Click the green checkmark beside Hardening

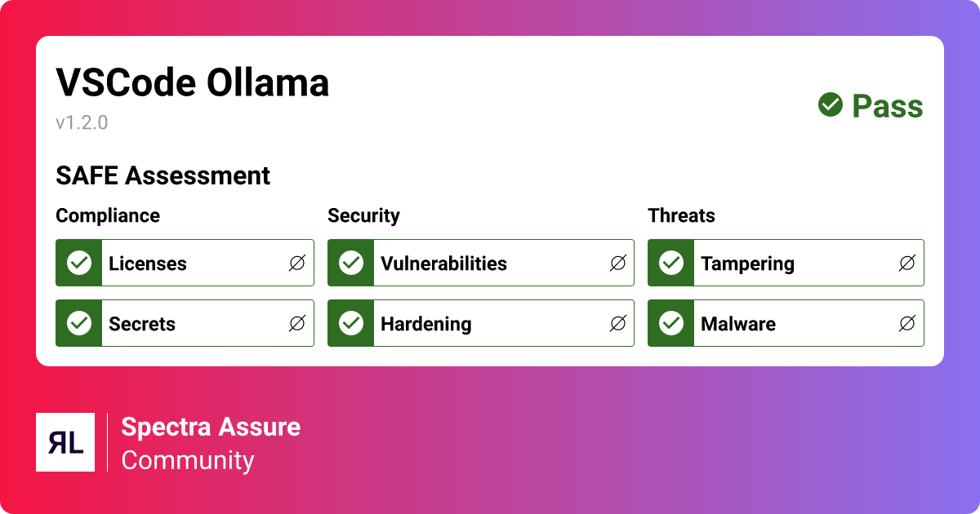pos(351,323)
